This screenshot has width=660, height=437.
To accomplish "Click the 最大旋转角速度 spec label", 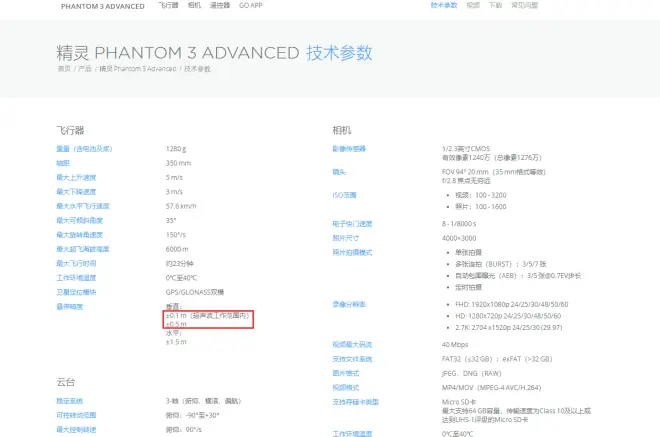I will click(x=80, y=234).
